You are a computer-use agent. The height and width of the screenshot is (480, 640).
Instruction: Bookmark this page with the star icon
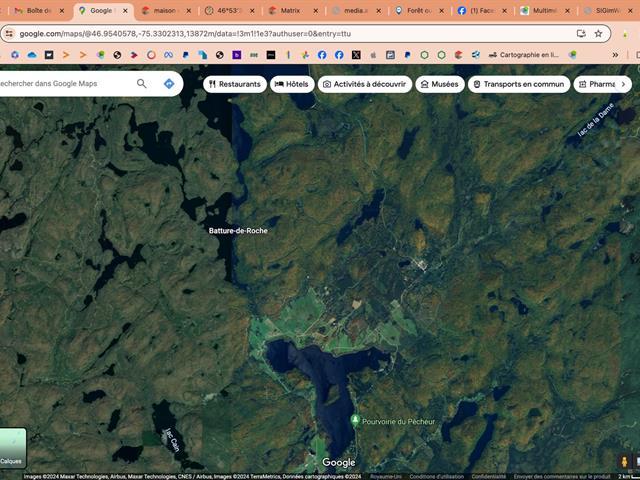(598, 34)
